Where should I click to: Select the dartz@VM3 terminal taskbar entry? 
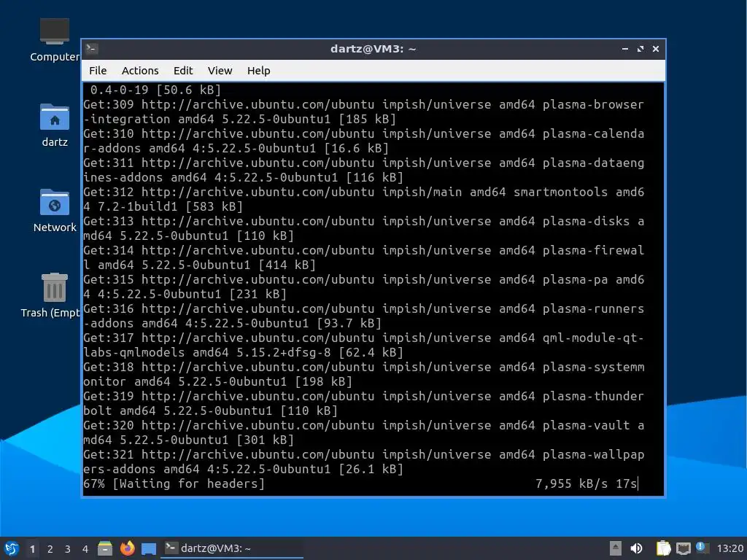pyautogui.click(x=232, y=548)
